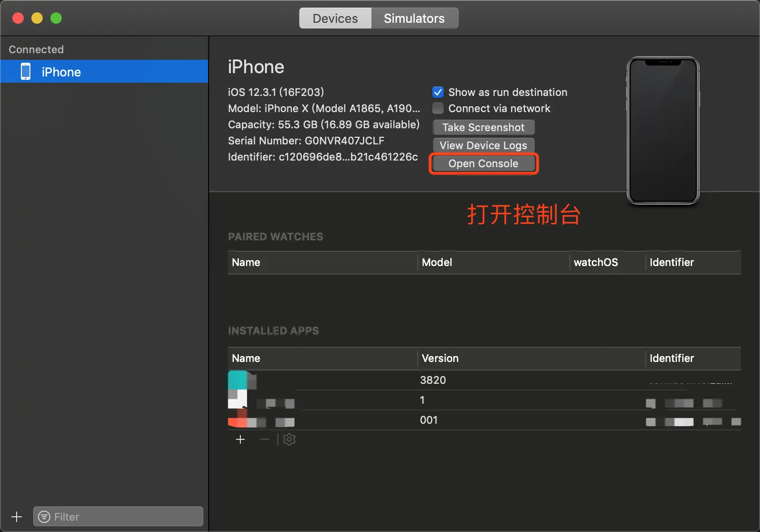Viewport: 760px width, 532px height.
Task: Enable Connect via network checkbox
Action: click(x=438, y=108)
